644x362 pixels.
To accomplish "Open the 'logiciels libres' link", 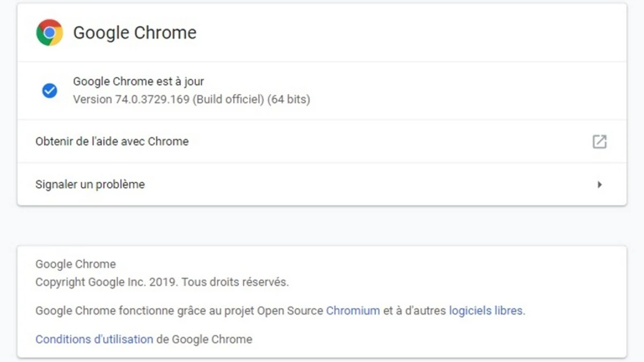I will pos(486,311).
